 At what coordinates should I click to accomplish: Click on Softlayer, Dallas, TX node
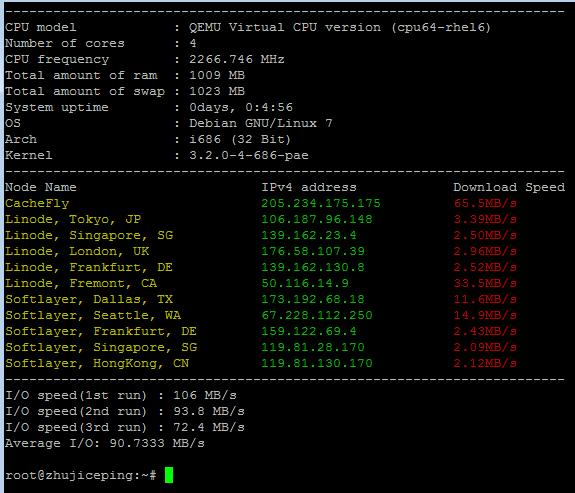click(89, 299)
